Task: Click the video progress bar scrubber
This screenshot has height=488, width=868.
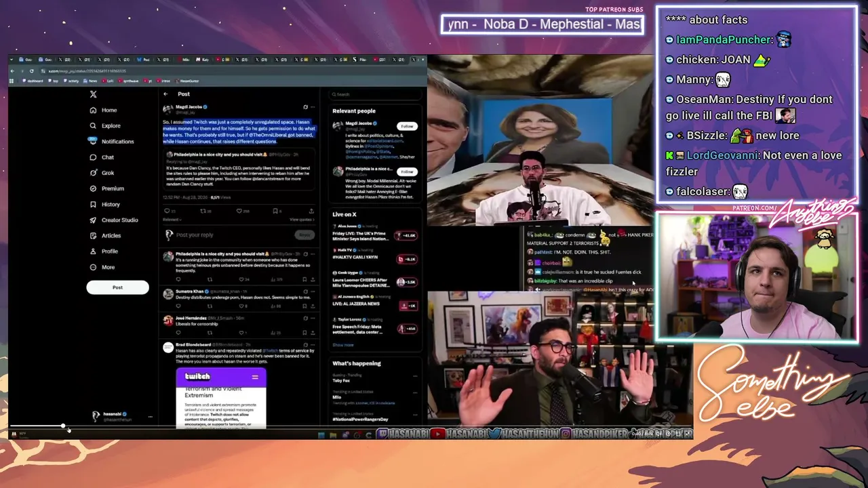Action: [x=63, y=426]
